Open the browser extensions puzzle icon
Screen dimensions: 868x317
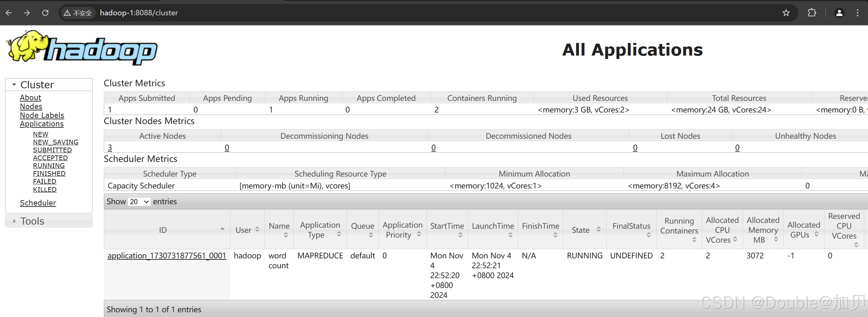(x=812, y=13)
